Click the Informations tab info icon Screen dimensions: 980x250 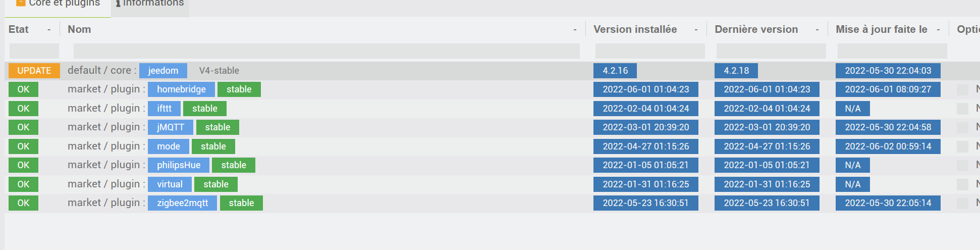[x=118, y=4]
